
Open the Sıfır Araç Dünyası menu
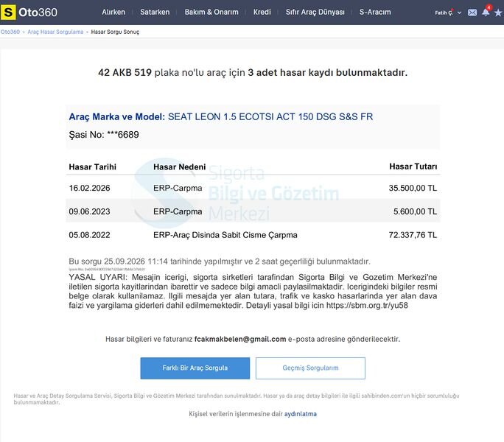point(315,13)
